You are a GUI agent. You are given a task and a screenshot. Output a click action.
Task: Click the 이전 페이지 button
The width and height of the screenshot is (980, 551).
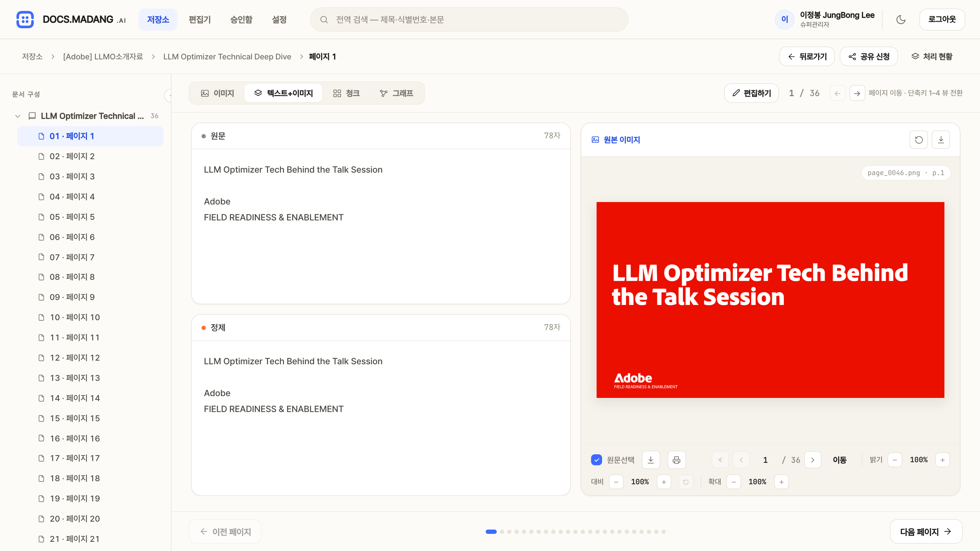pyautogui.click(x=225, y=532)
